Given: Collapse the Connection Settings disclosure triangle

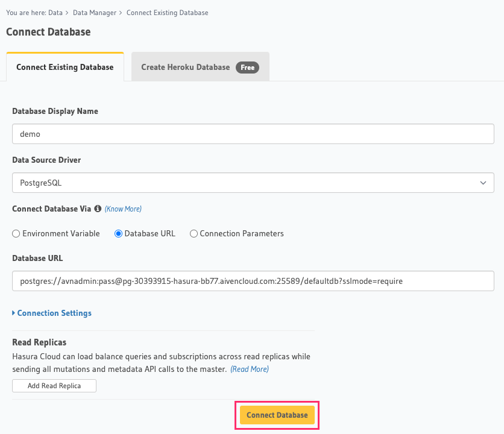Looking at the screenshot, I should (x=15, y=313).
